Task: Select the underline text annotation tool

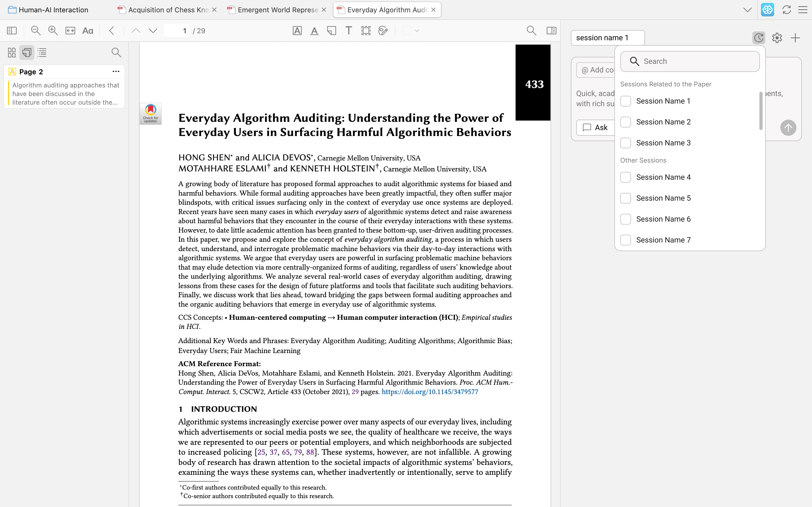Action: click(314, 31)
